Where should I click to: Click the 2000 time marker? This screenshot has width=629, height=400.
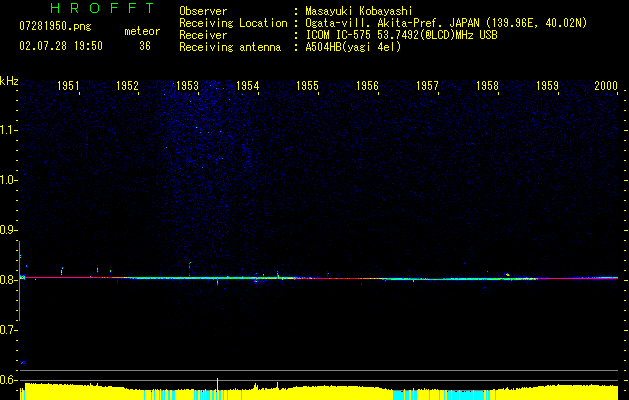tap(606, 86)
